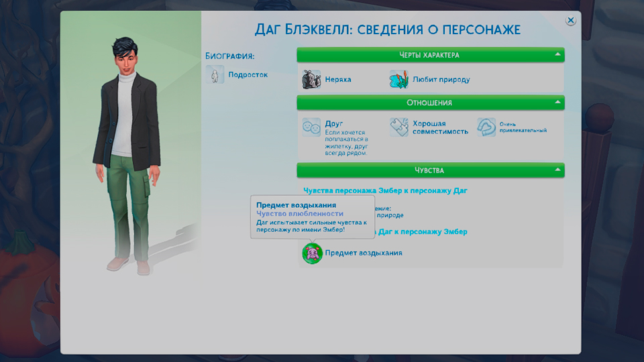Viewport: 644px width, 362px height.
Task: Click the Отношения green header
Action: [x=431, y=103]
